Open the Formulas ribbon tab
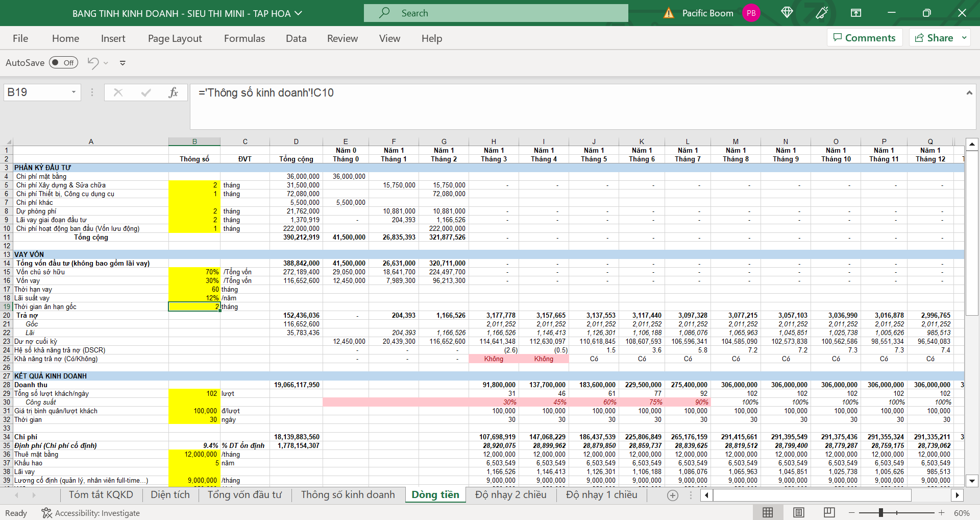This screenshot has height=520, width=980. coord(244,38)
